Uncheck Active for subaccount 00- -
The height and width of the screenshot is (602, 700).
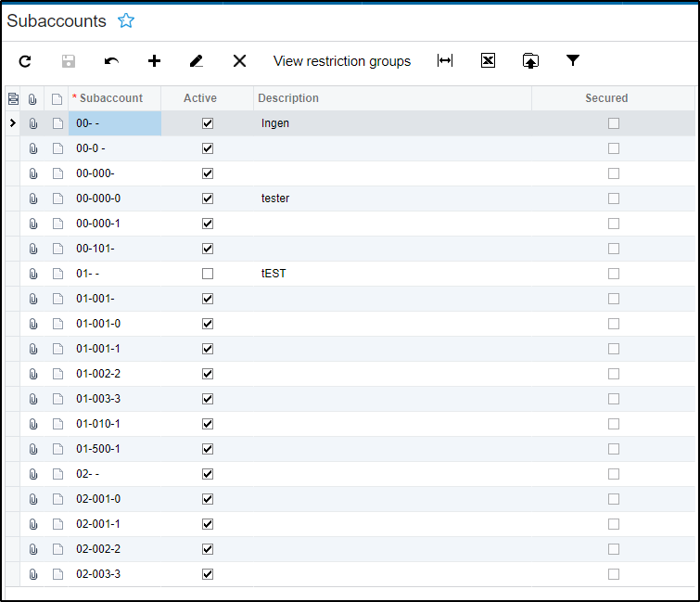tap(208, 123)
